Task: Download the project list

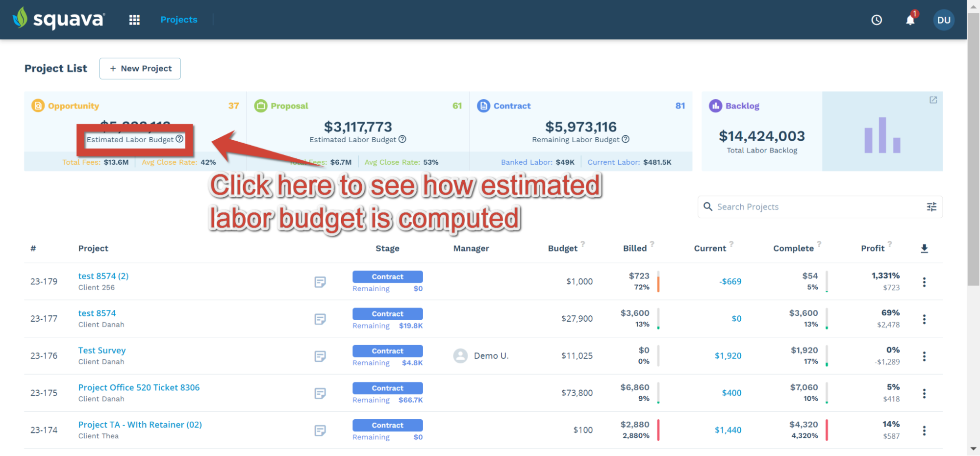Action: 924,249
